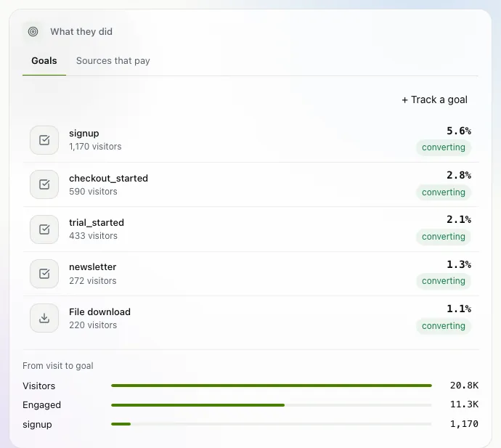Viewport: 501px width, 448px height.
Task: Select the Goals tab
Action: click(44, 61)
